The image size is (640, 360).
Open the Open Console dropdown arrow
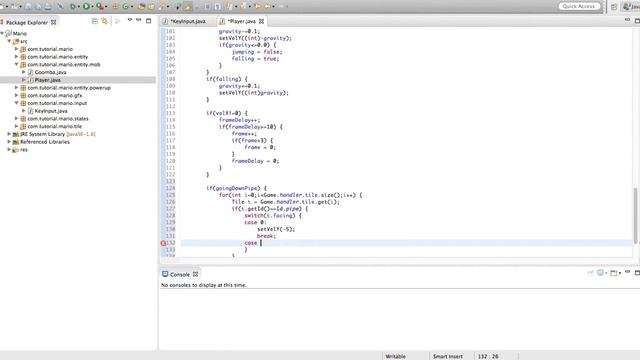coord(619,273)
